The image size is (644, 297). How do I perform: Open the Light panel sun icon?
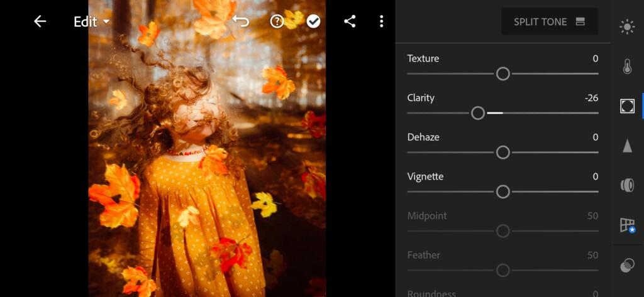627,27
